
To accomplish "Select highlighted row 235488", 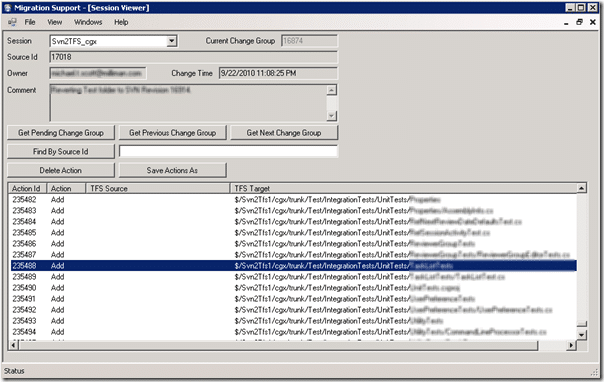I will click(x=293, y=266).
